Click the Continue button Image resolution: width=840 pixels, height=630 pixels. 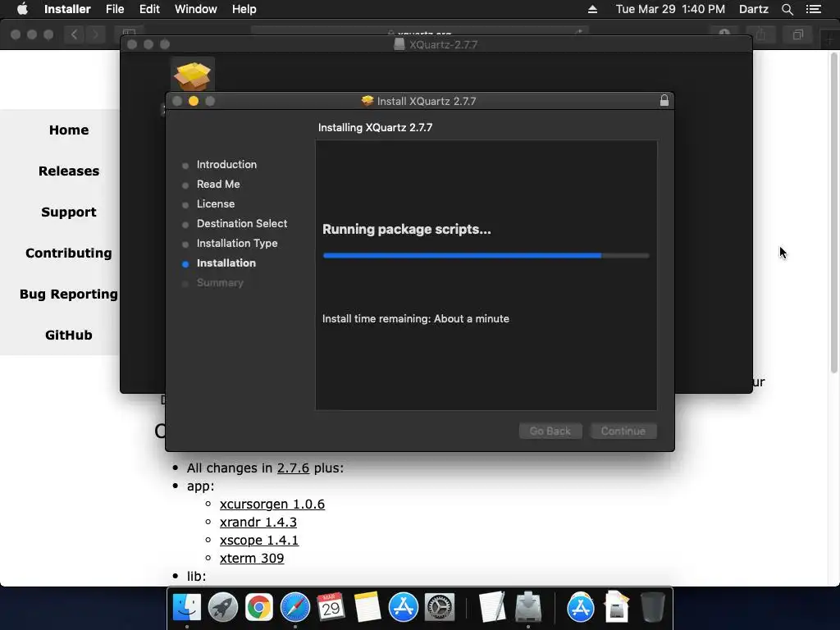point(623,431)
